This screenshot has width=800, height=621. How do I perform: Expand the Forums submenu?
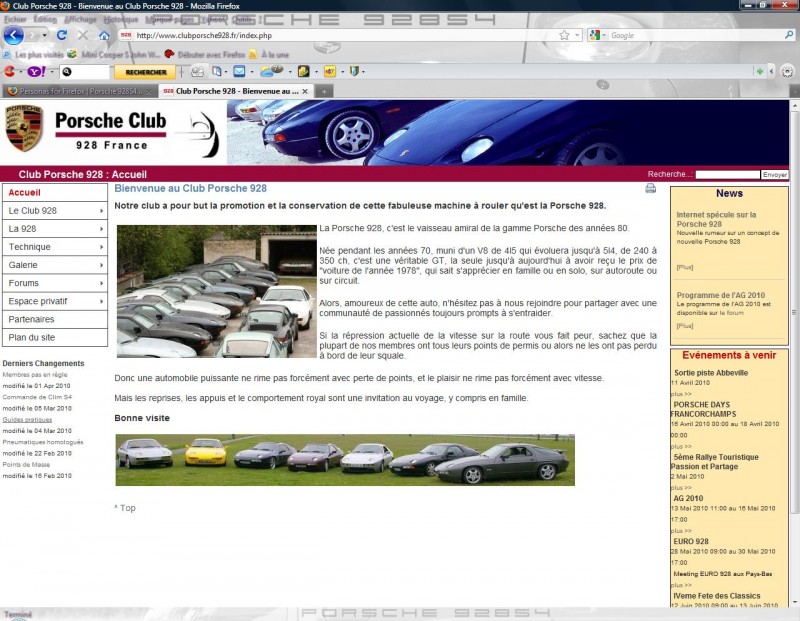[x=102, y=283]
